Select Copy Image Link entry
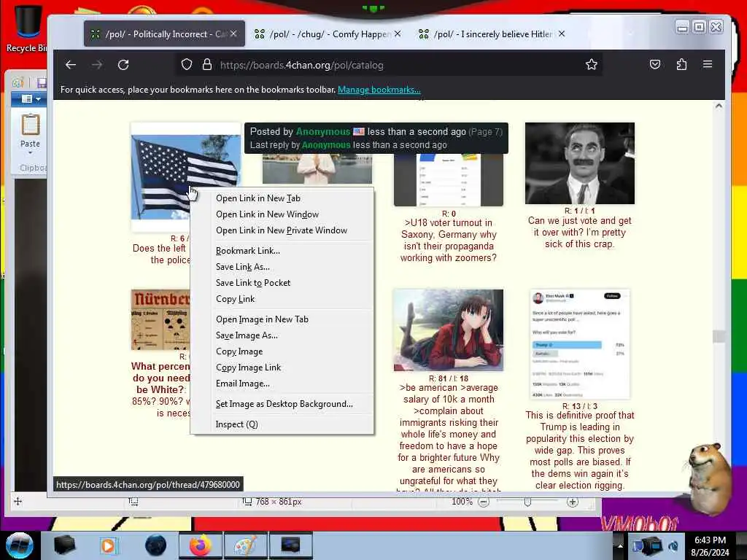The height and width of the screenshot is (560, 747). click(x=282, y=367)
